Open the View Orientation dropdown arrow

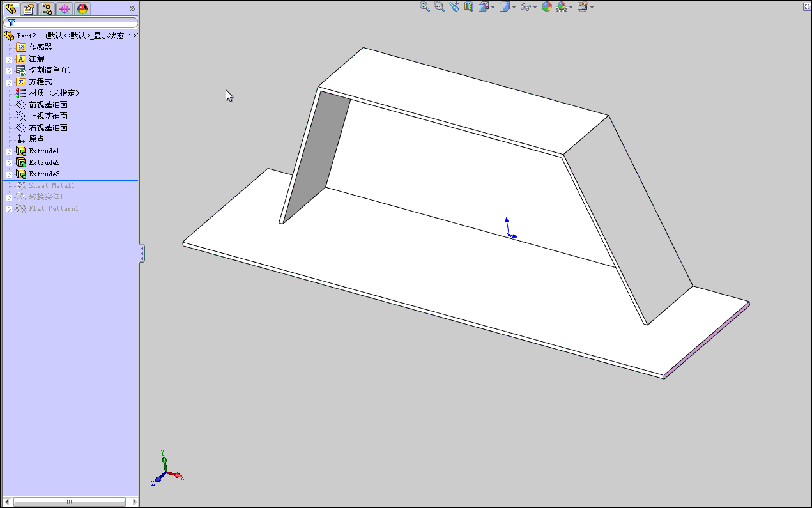(493, 7)
